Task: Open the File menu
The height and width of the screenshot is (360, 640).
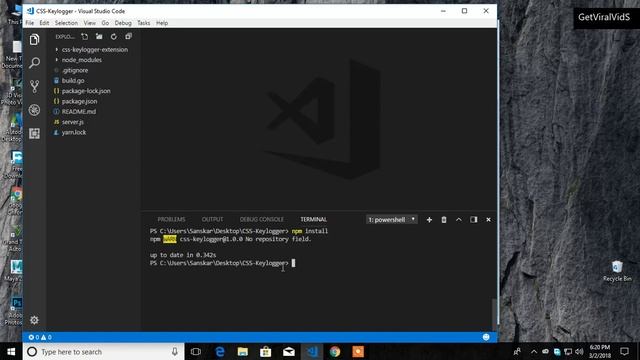Action: [x=30, y=23]
